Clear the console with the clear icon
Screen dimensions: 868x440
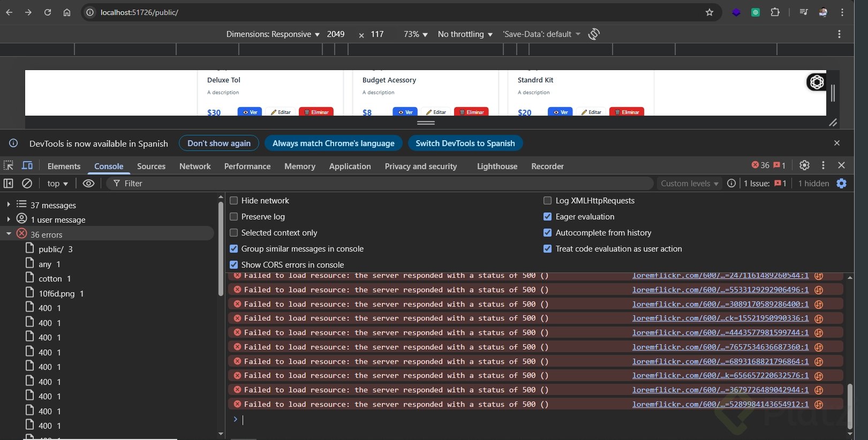(x=27, y=184)
